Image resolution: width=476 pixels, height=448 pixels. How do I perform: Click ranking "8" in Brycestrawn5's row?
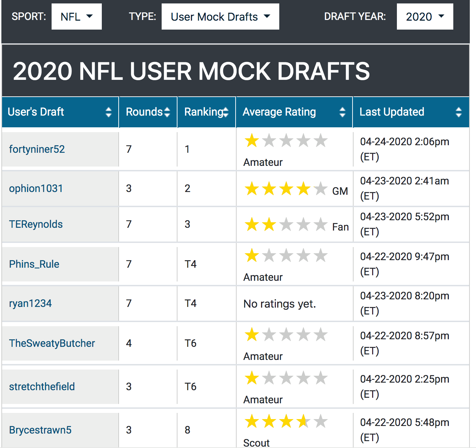tap(187, 430)
